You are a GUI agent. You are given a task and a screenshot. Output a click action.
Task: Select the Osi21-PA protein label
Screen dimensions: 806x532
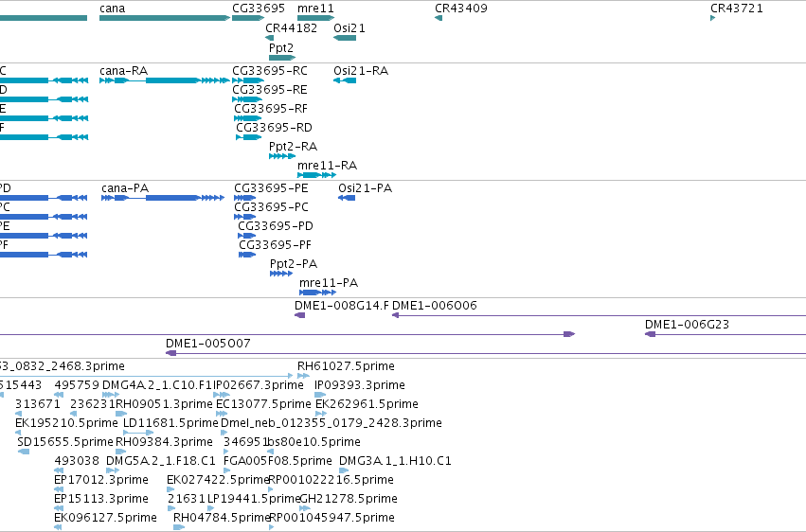(x=365, y=188)
